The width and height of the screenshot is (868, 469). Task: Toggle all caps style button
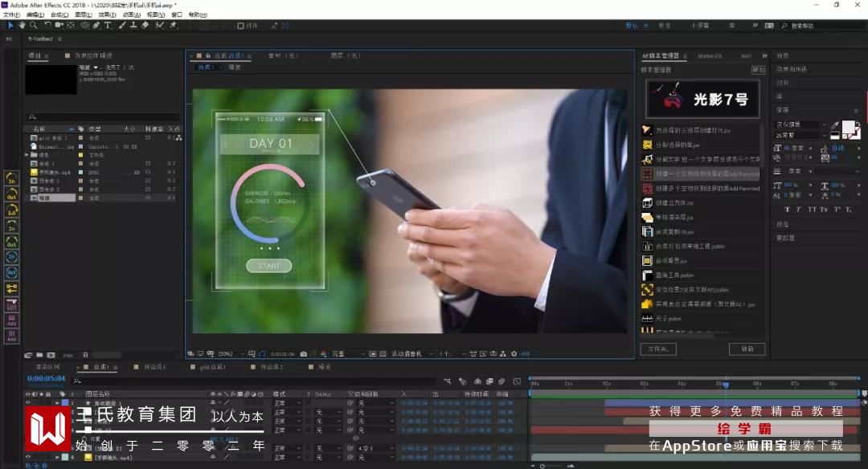[812, 210]
